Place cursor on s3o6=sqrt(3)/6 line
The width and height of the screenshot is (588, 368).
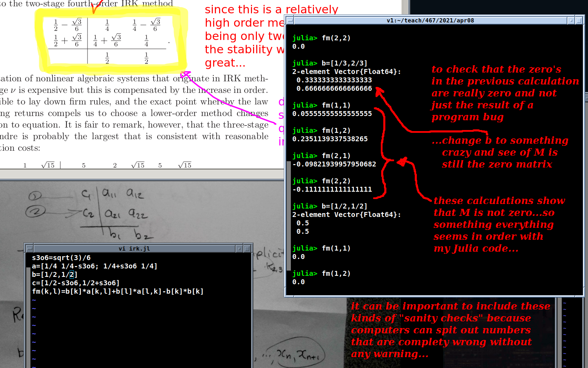click(x=61, y=258)
